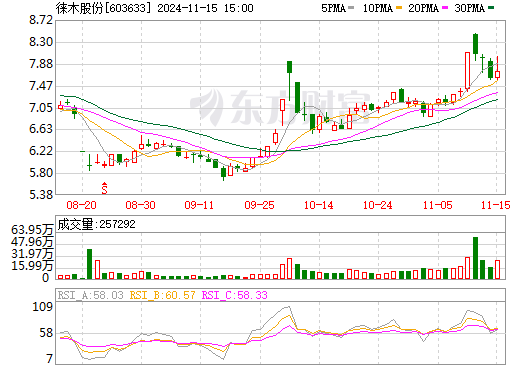Click the RSI_C:58.33 indicator label

pos(235,295)
